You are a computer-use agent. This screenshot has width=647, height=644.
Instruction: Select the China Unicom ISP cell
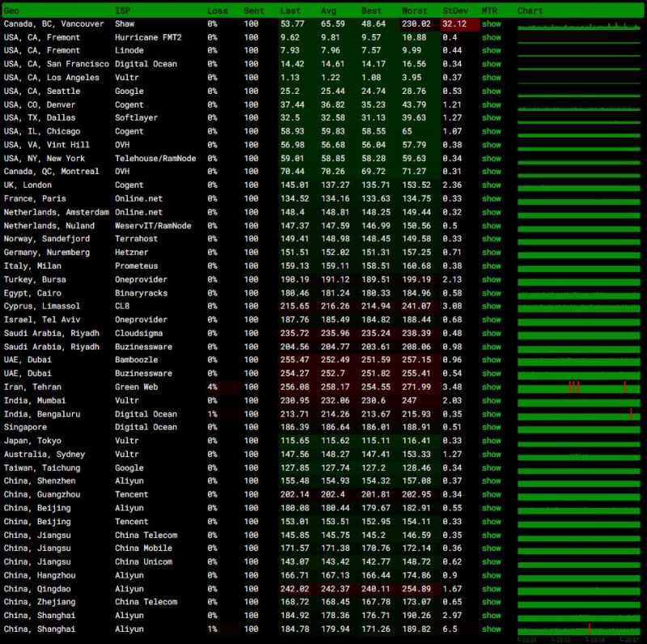tap(144, 561)
